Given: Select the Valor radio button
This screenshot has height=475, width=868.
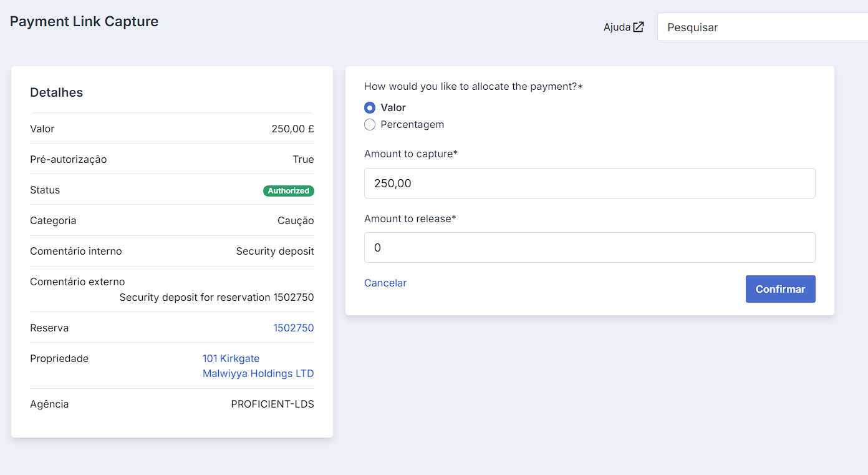Looking at the screenshot, I should (x=370, y=108).
